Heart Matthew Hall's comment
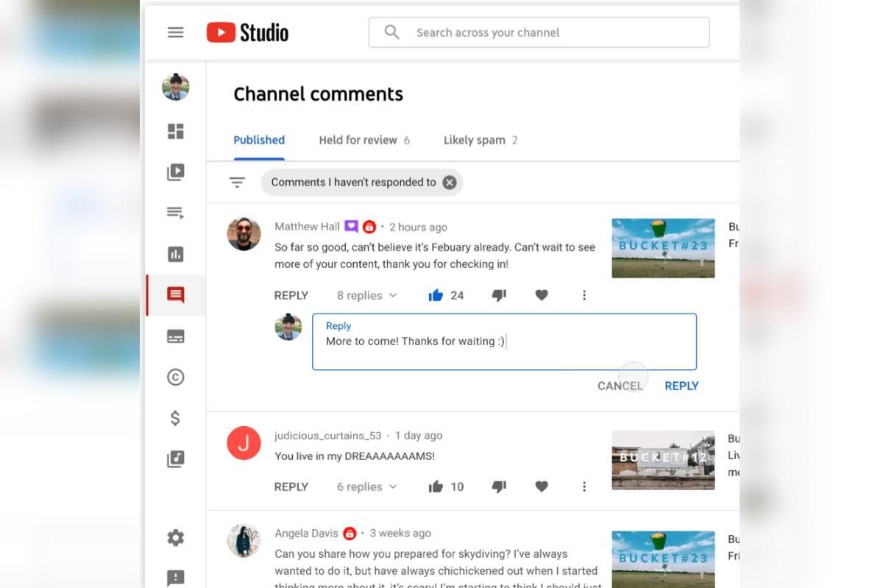Image resolution: width=883 pixels, height=588 pixels. coord(542,294)
